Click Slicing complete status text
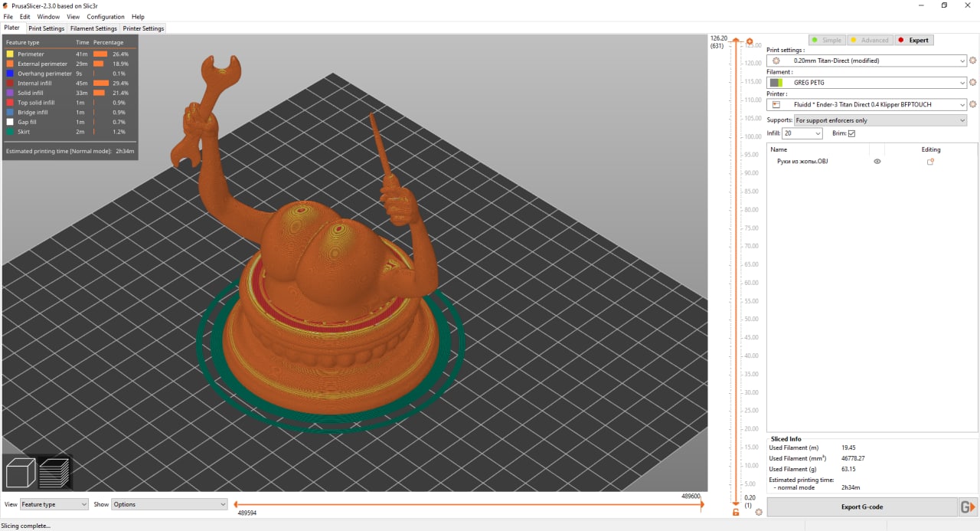Image resolution: width=980 pixels, height=531 pixels. [25, 526]
